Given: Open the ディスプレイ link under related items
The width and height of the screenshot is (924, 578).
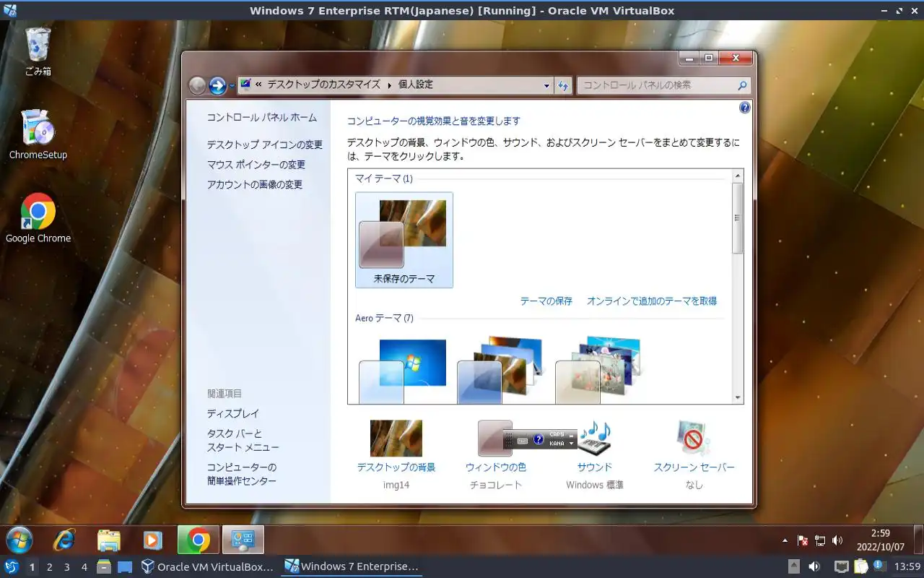Looking at the screenshot, I should [233, 414].
